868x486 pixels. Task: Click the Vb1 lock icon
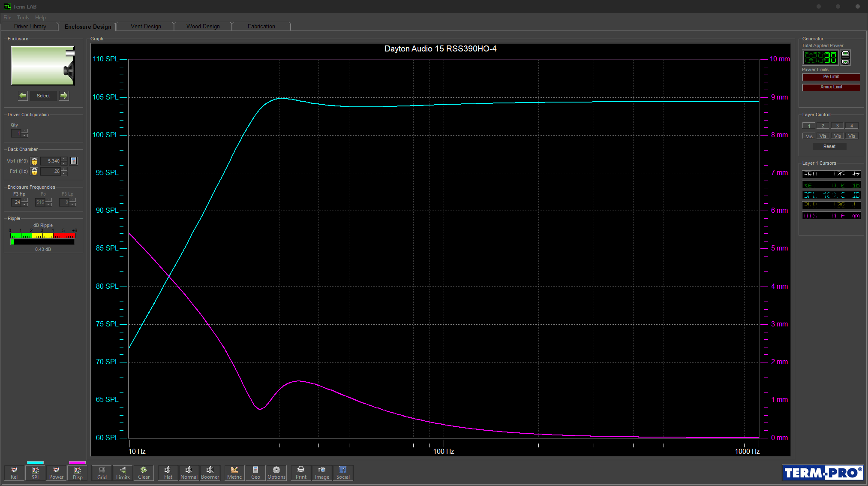(x=34, y=161)
